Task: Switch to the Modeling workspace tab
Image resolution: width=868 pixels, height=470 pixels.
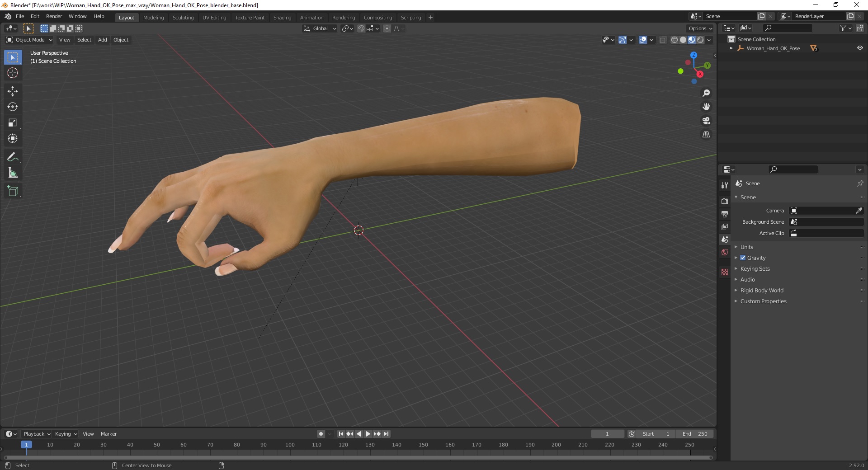Action: [x=153, y=18]
